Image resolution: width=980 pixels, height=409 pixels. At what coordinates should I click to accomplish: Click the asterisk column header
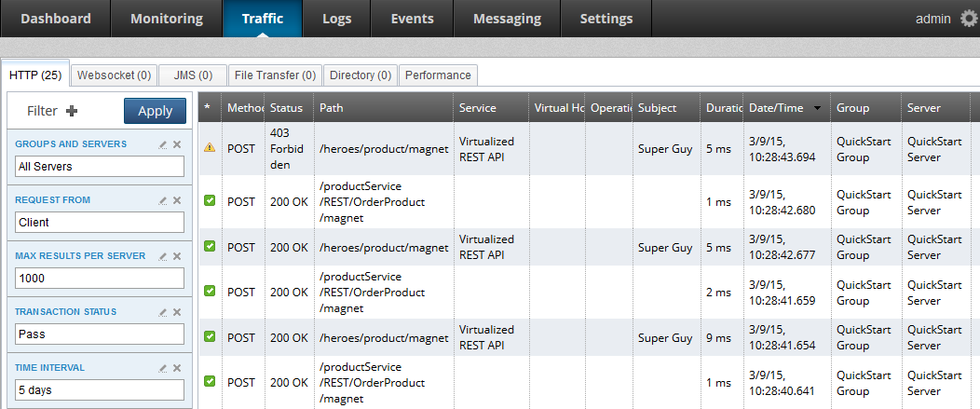coord(210,107)
